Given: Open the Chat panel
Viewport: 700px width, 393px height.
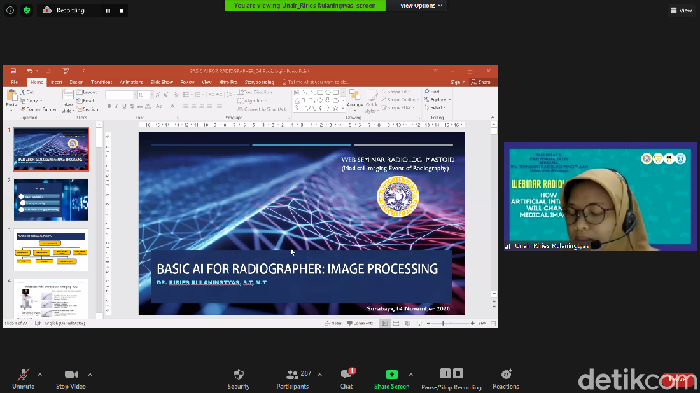Looking at the screenshot, I should coord(346,379).
